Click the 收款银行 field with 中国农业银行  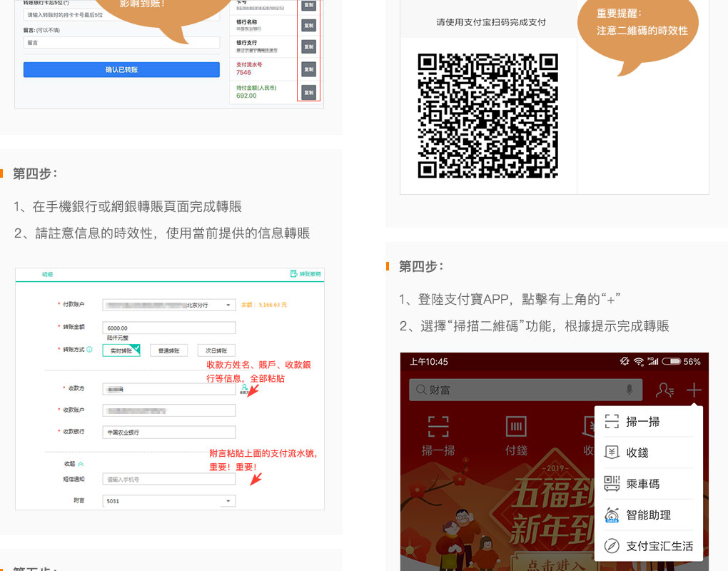coord(168,433)
